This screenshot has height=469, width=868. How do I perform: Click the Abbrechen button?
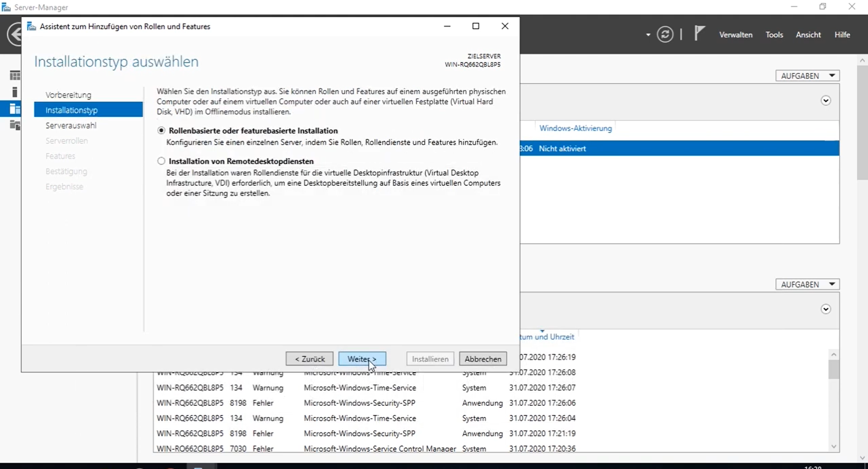[x=482, y=359]
